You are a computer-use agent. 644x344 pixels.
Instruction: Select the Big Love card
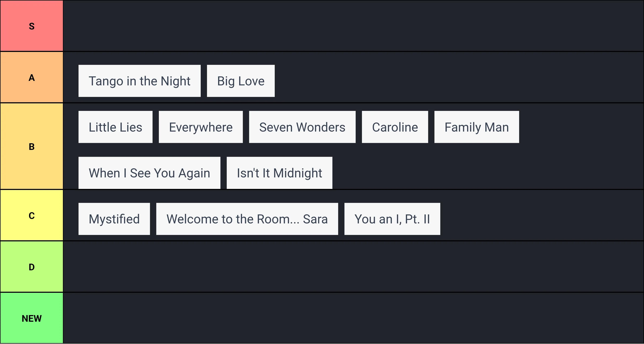coord(240,81)
